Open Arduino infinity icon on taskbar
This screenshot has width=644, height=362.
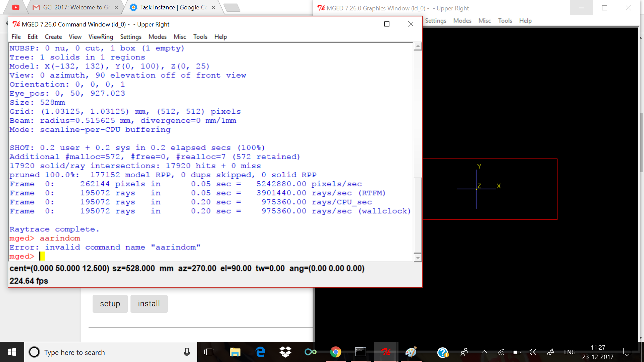coord(311,352)
